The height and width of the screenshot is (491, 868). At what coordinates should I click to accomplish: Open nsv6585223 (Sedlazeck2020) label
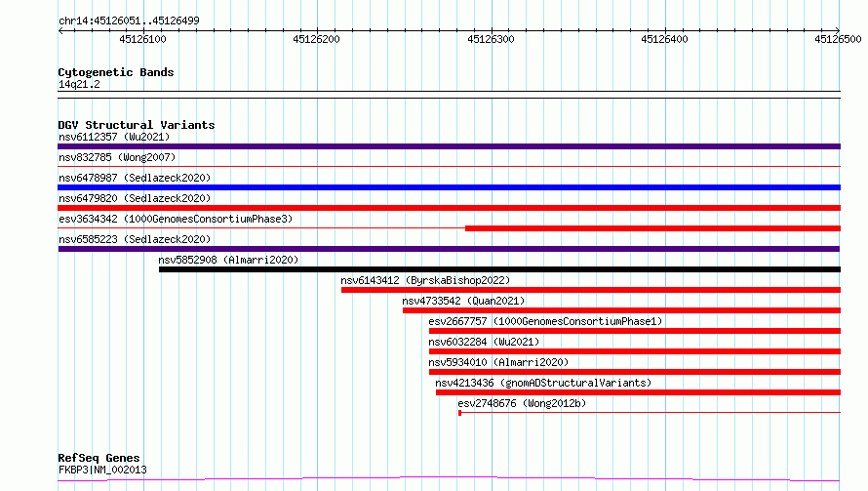(135, 239)
